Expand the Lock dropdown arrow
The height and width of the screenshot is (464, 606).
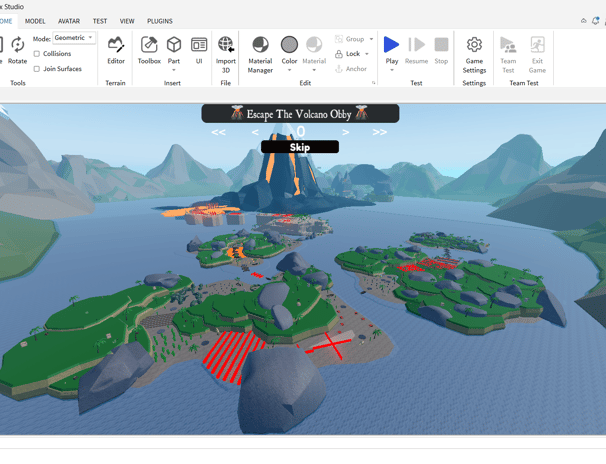click(367, 54)
